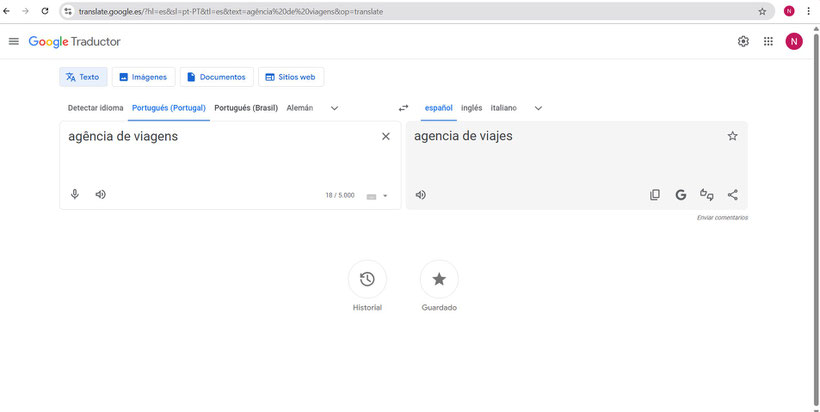Toggle the virtual keyboard icon
Image resolution: width=820 pixels, height=412 pixels.
[x=371, y=196]
